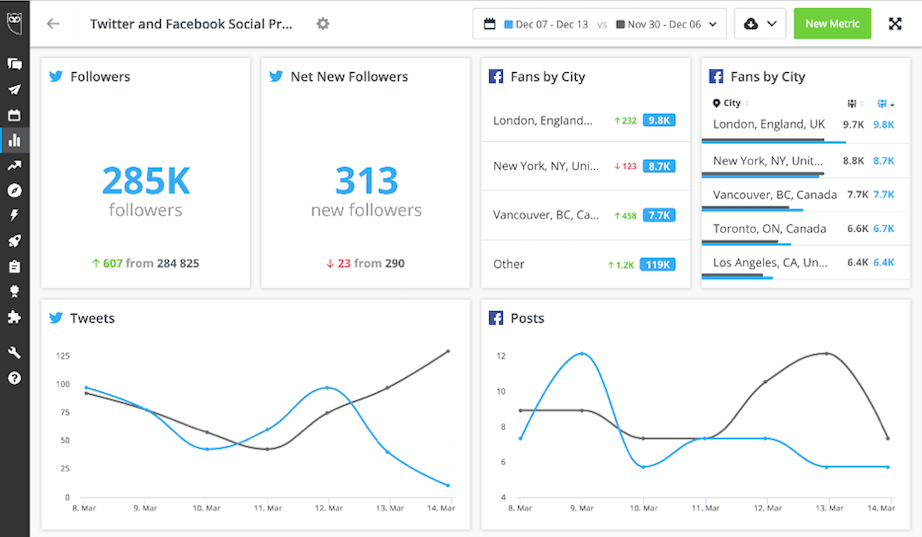The image size is (922, 537).
Task: Open the calendar planner in sidebar
Action: [x=14, y=115]
